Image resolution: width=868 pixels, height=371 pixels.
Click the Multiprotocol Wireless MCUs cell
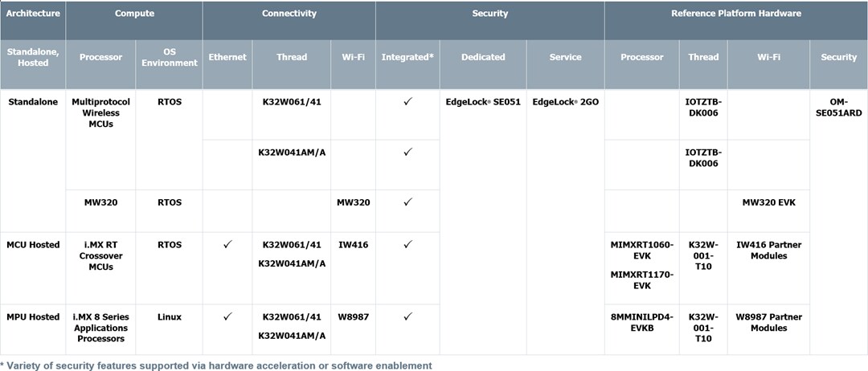100,113
